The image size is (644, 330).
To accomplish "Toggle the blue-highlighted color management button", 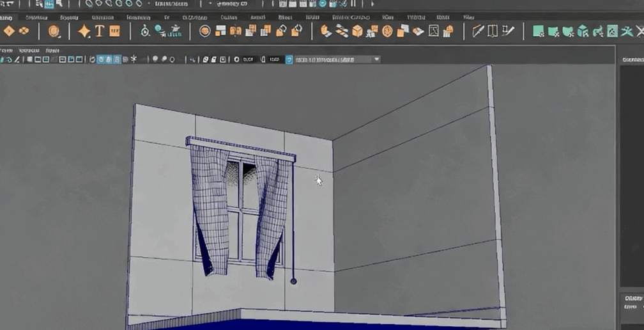I will point(289,59).
